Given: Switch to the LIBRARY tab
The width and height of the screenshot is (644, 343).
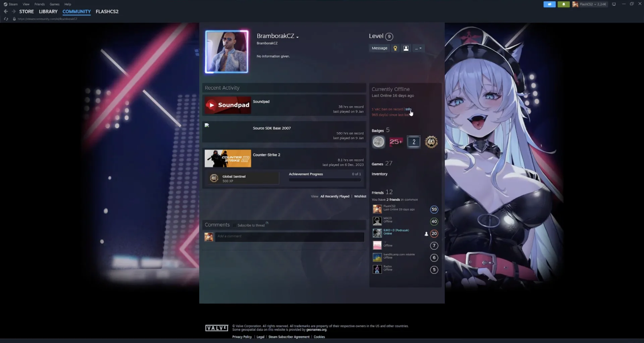Looking at the screenshot, I should [x=48, y=11].
